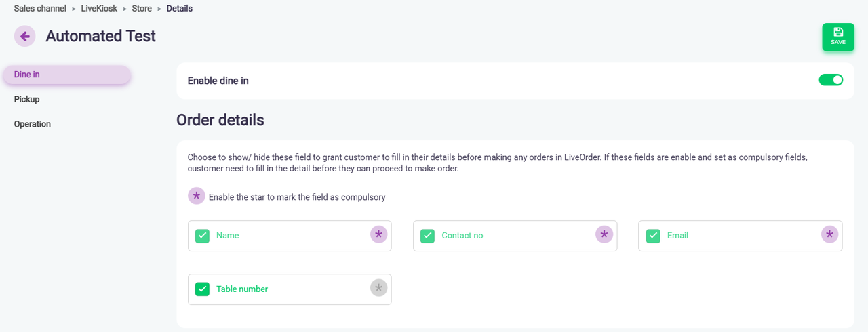Navigate to Sales channel breadcrumb
The width and height of the screenshot is (868, 332).
[40, 9]
